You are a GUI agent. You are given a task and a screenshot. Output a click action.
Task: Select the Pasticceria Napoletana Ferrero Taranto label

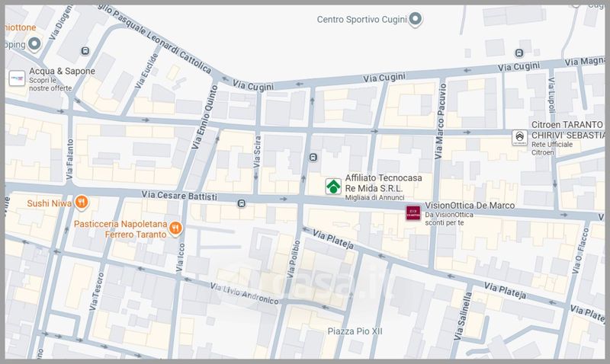tap(120, 229)
